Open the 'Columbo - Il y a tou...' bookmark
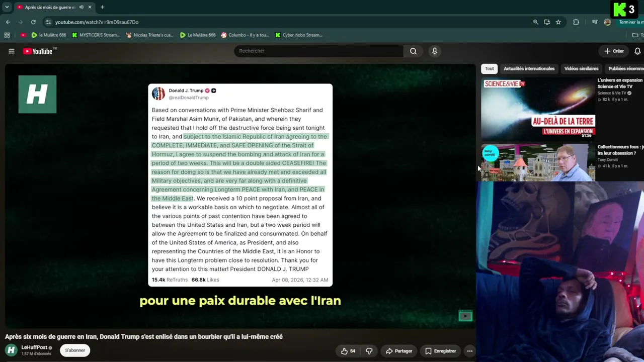 (245, 35)
